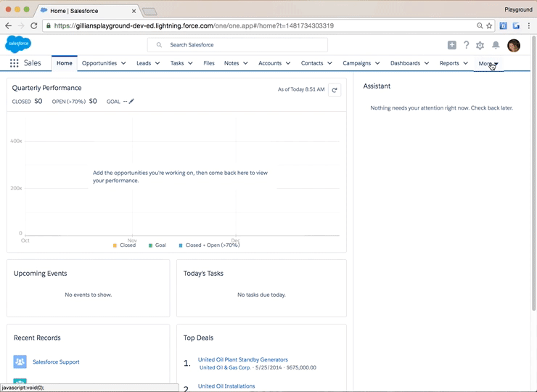Click the Quarterly Performance heading

click(46, 88)
